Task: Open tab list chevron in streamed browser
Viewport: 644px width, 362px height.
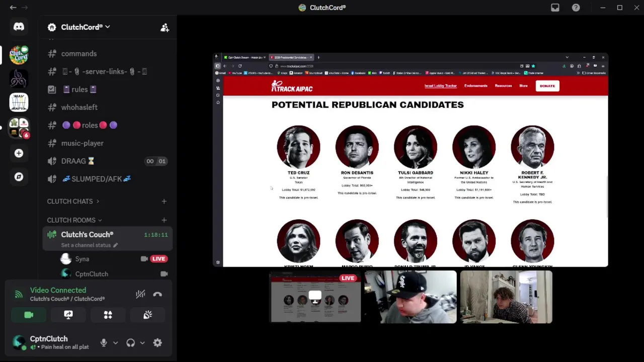Action: click(567, 57)
